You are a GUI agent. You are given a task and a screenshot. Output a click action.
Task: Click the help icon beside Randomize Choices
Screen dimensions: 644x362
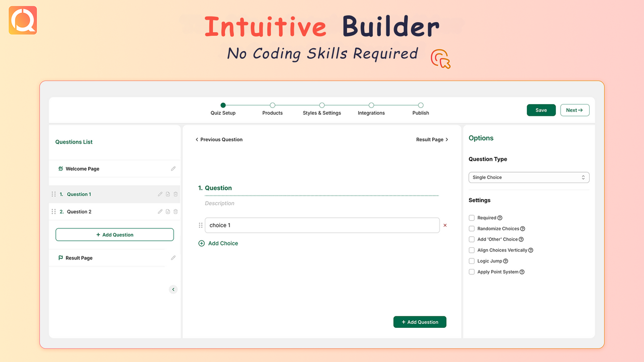pyautogui.click(x=523, y=229)
